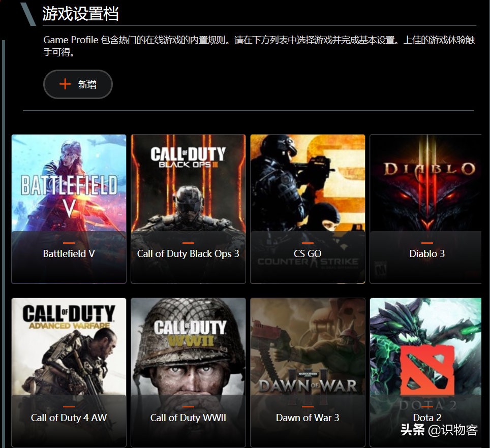Click the Dota 2 red logo icon

pyautogui.click(x=427, y=370)
